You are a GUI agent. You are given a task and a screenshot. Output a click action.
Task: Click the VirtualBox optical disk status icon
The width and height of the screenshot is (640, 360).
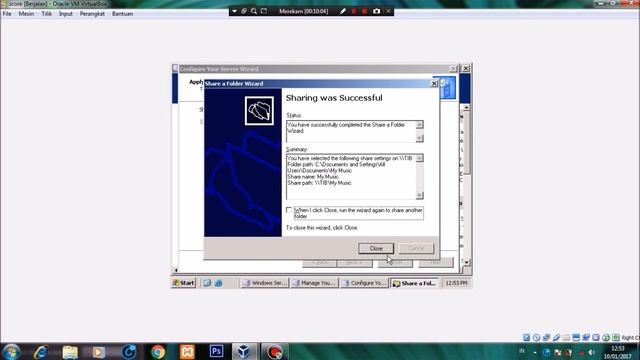pos(536,338)
